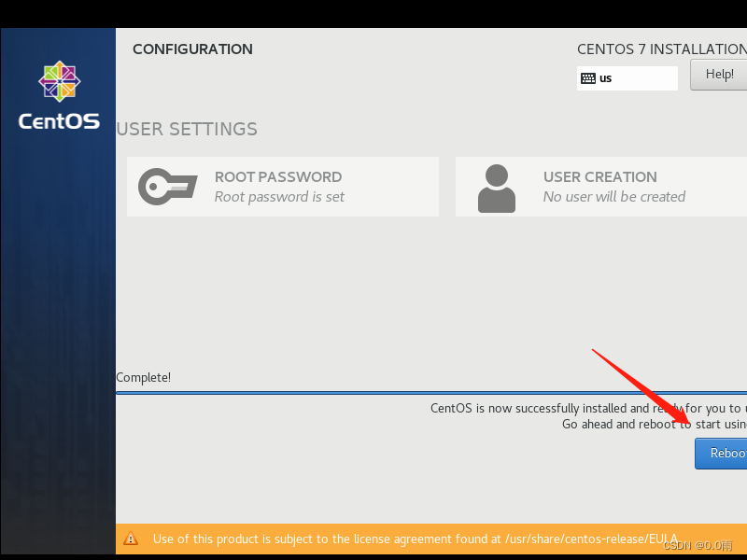
Task: Click 'Go ahead and reboot' message
Action: tap(655, 425)
